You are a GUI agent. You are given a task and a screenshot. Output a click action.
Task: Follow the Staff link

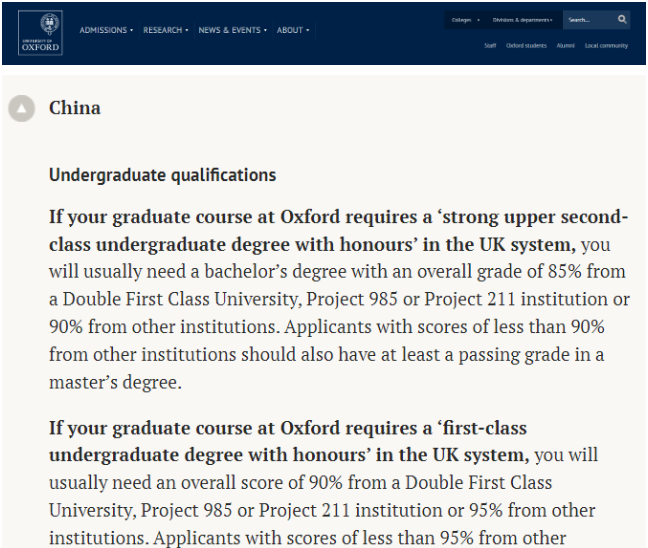click(490, 45)
